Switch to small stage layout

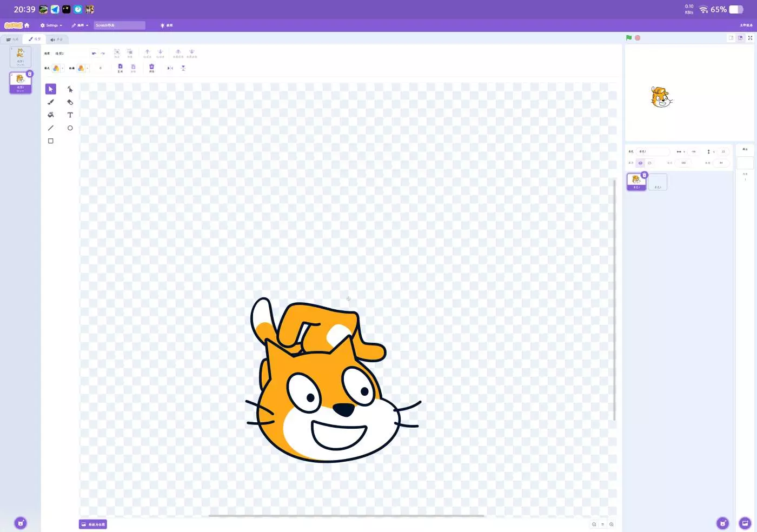[x=731, y=38]
